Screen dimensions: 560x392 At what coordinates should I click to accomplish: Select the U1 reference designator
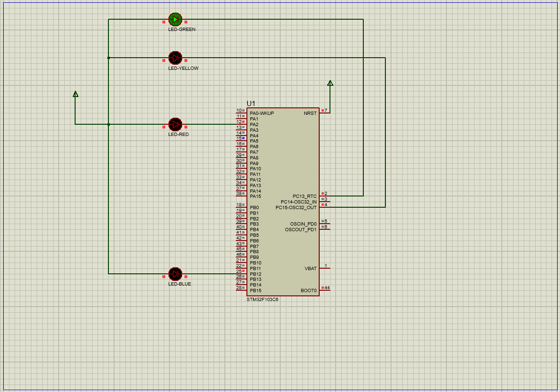coord(251,104)
